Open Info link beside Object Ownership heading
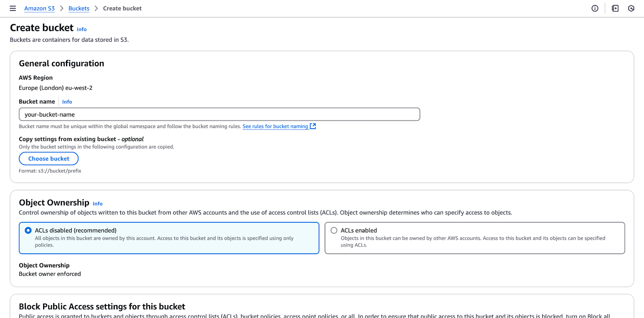This screenshot has width=644, height=318. pyautogui.click(x=98, y=204)
